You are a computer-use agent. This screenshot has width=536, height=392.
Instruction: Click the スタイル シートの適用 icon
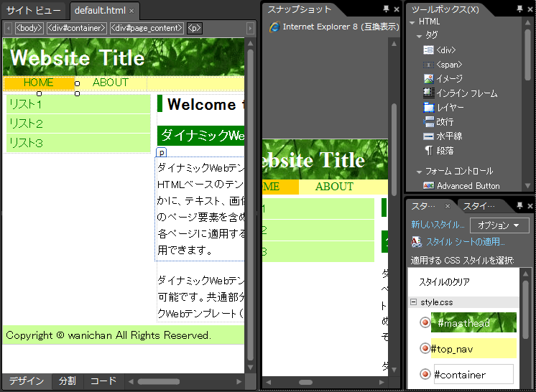(417, 242)
